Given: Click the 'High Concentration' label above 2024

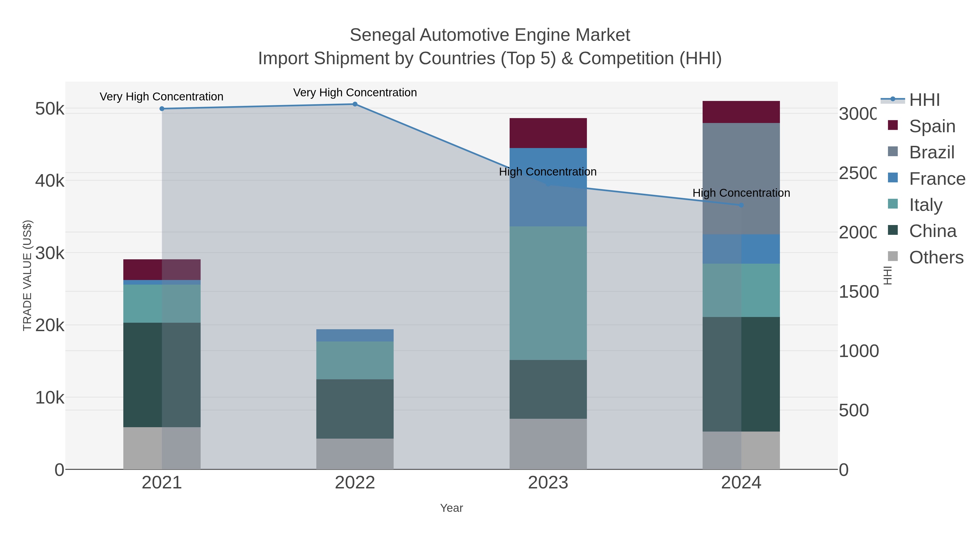Looking at the screenshot, I should [x=741, y=193].
